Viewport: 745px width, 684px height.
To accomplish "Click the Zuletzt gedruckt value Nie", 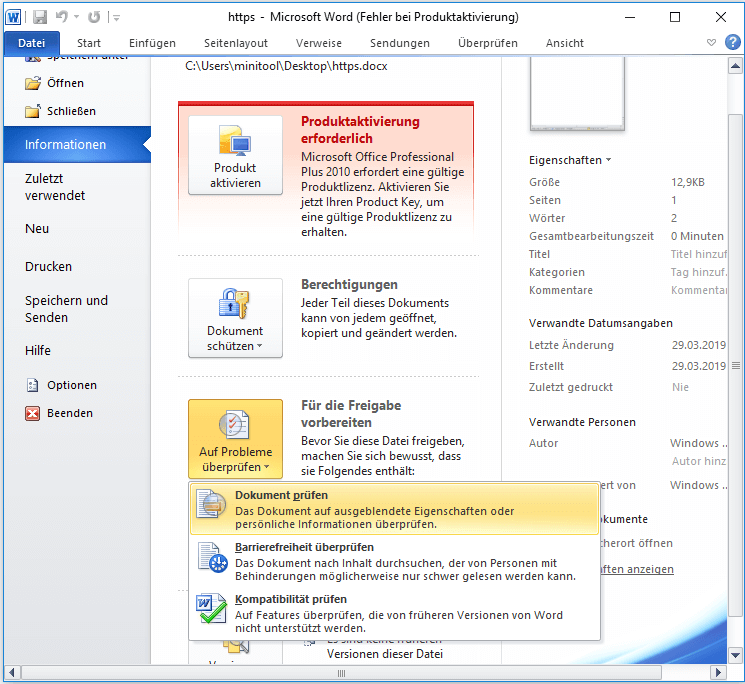I will [x=680, y=387].
